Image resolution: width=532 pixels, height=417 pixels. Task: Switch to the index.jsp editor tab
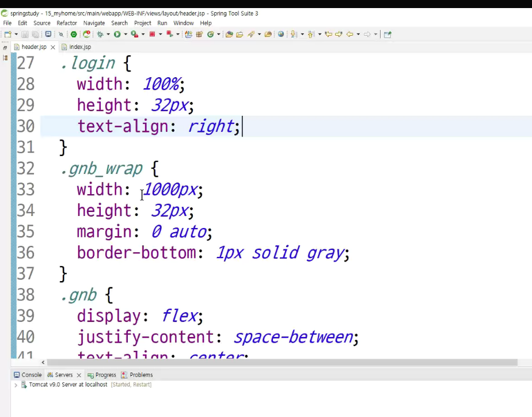pyautogui.click(x=77, y=47)
